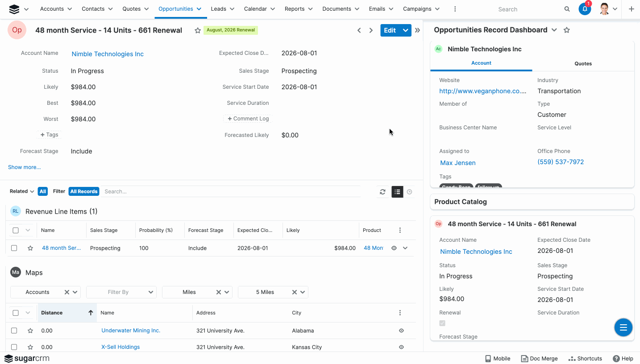This screenshot has width=640, height=364.
Task: Expand the revenue line item row actions
Action: pyautogui.click(x=405, y=248)
